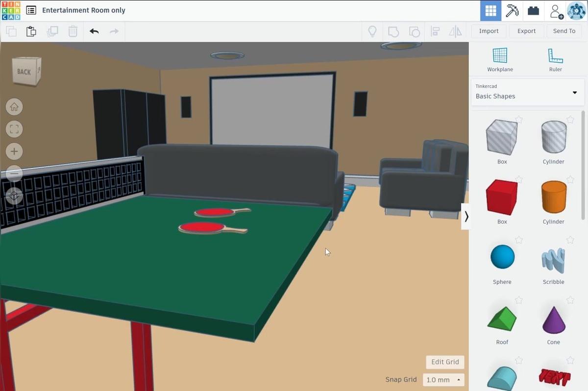Favorite the Sphere with its star

point(519,240)
